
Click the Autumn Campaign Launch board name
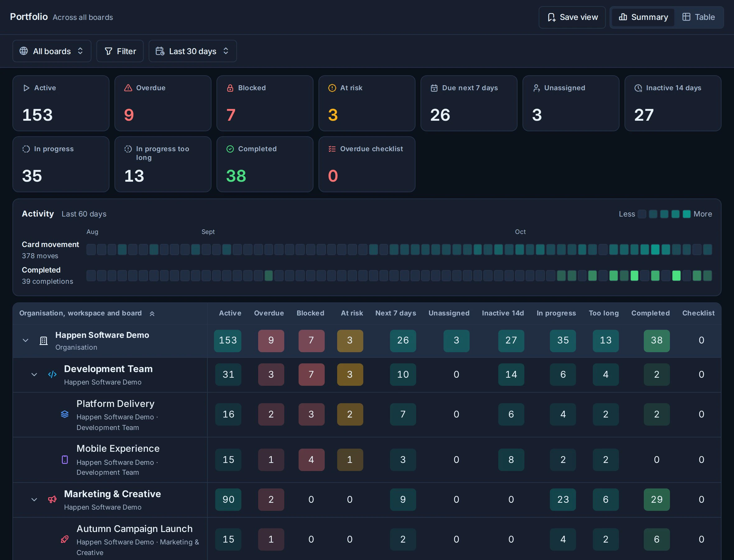[134, 529]
